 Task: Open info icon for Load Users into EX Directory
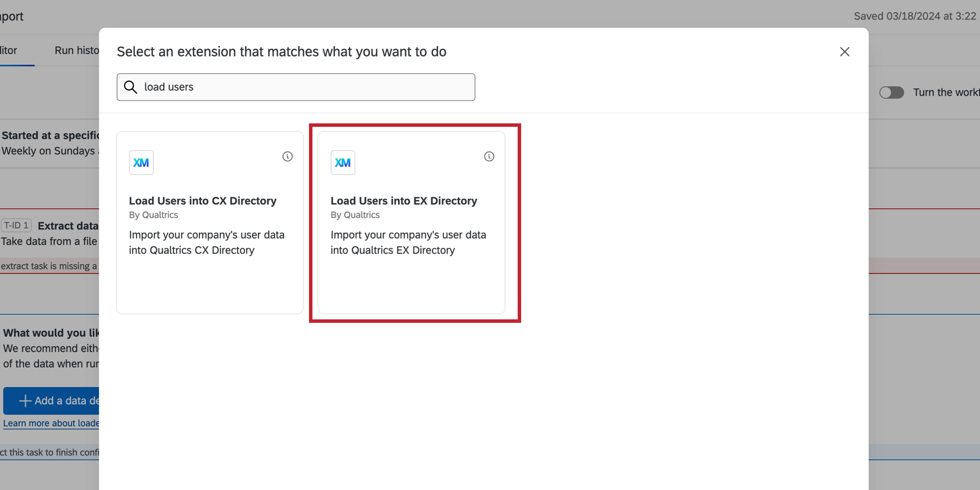[x=489, y=156]
